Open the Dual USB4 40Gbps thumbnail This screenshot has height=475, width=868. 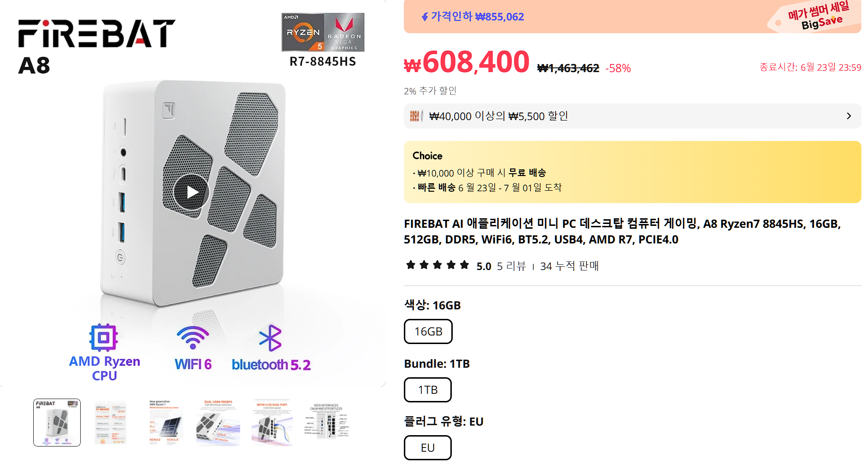coord(218,422)
